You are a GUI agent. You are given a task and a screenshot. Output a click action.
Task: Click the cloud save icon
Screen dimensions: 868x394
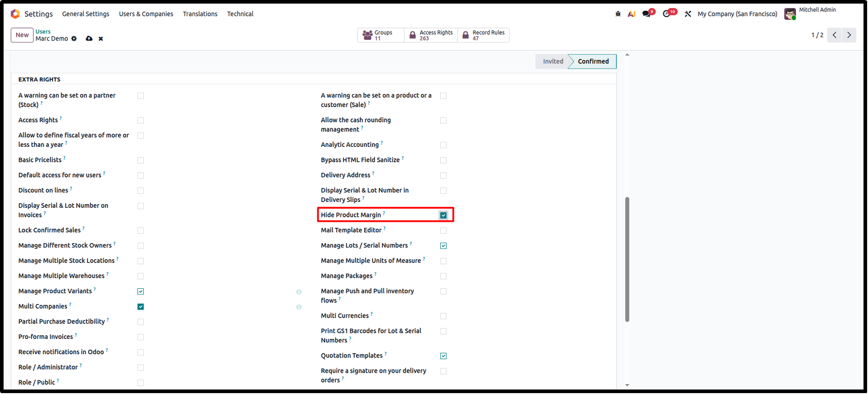[89, 39]
